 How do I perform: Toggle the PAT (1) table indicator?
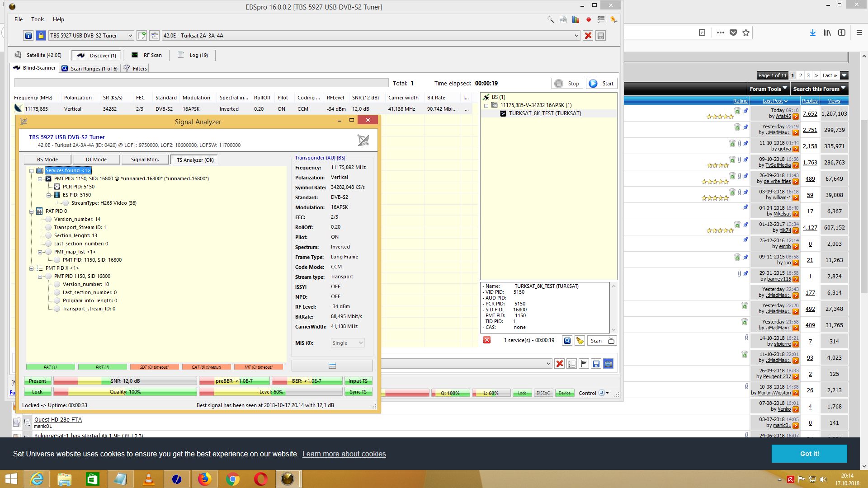(x=50, y=367)
